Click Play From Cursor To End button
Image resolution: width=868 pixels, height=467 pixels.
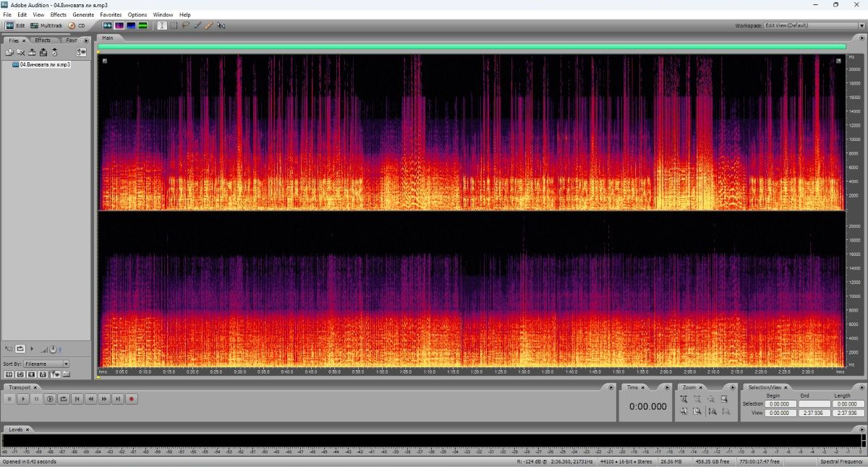coord(50,398)
